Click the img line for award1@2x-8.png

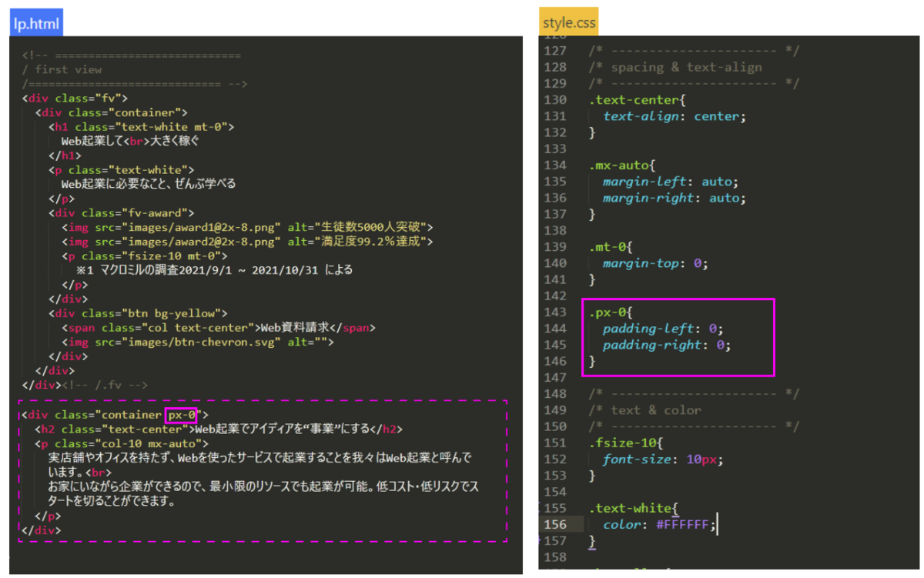(247, 227)
